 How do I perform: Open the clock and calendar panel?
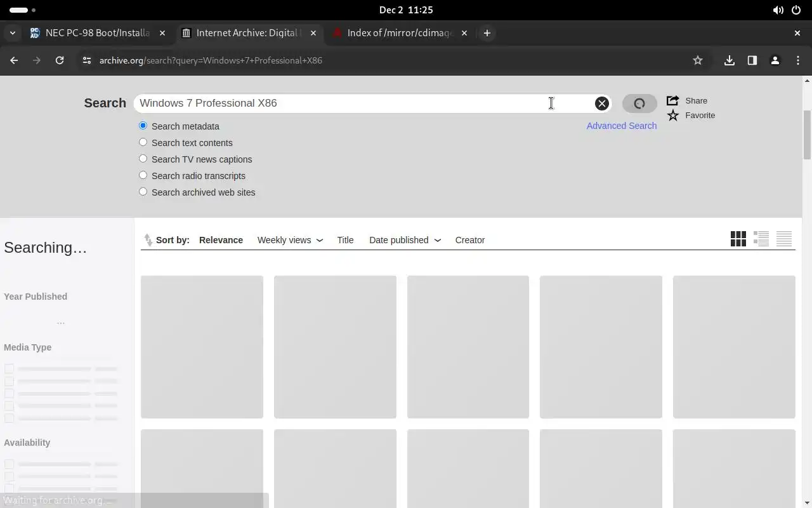(406, 10)
